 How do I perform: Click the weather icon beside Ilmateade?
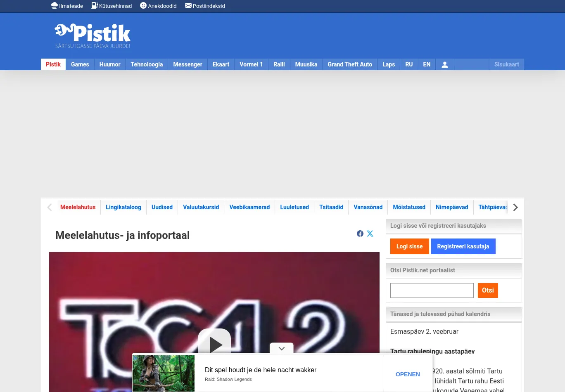click(x=54, y=5)
